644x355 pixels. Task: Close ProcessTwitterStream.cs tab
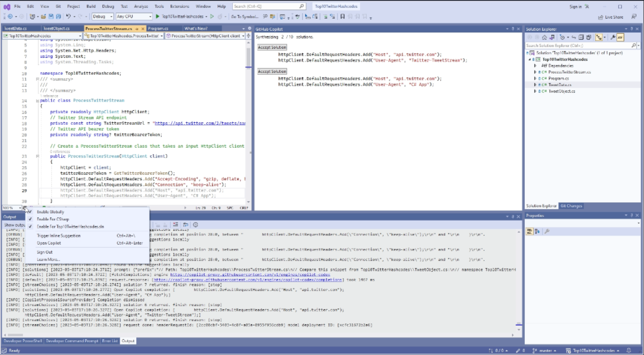[143, 28]
